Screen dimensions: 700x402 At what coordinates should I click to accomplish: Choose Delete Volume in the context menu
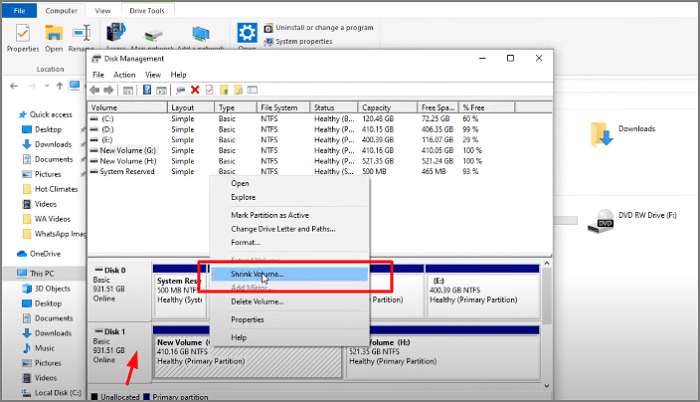pyautogui.click(x=257, y=301)
